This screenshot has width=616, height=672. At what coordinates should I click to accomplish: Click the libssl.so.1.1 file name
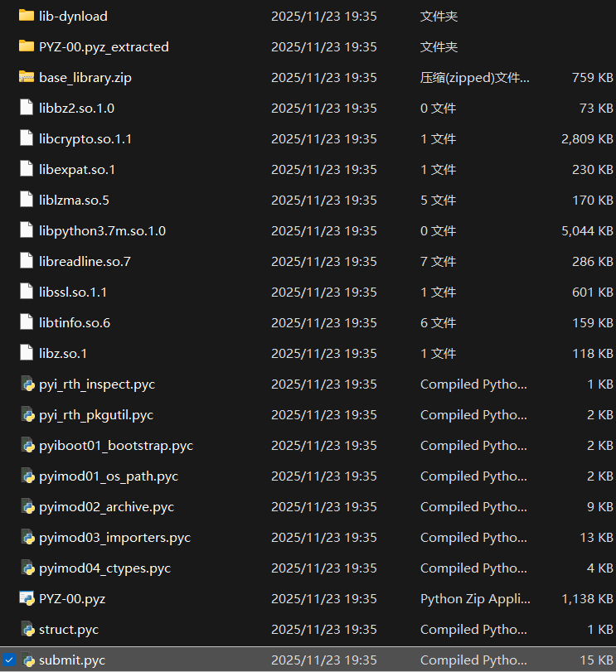click(x=73, y=292)
